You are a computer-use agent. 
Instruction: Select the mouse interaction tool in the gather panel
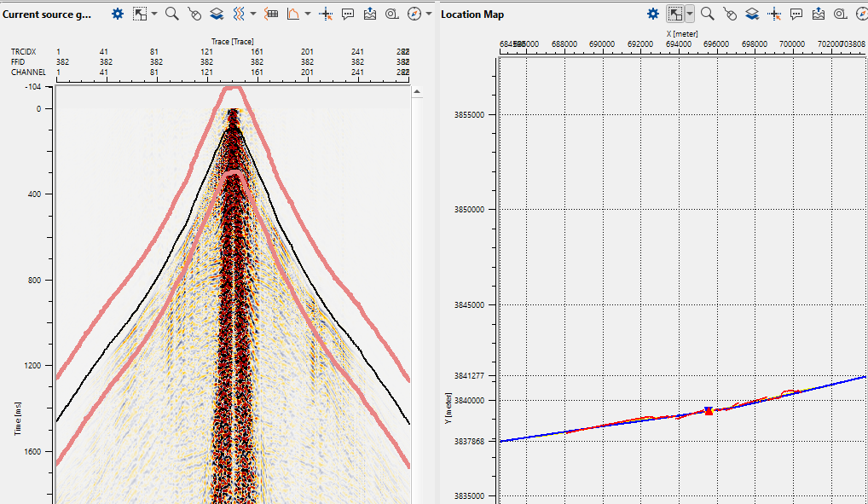(194, 14)
